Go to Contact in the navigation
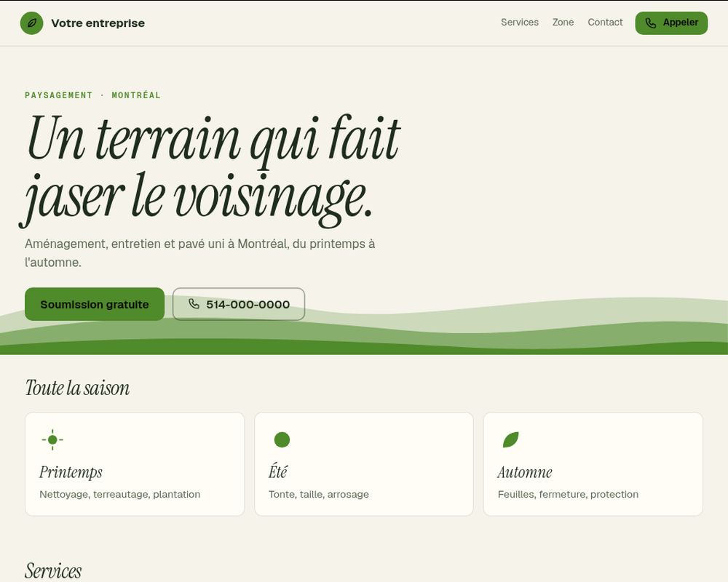Screen dimensions: 728x582 click(605, 23)
